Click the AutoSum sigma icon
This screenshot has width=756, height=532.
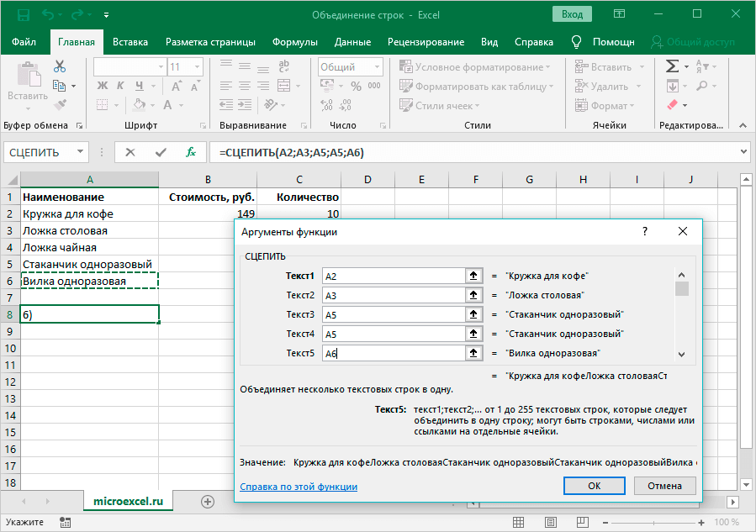pyautogui.click(x=672, y=66)
